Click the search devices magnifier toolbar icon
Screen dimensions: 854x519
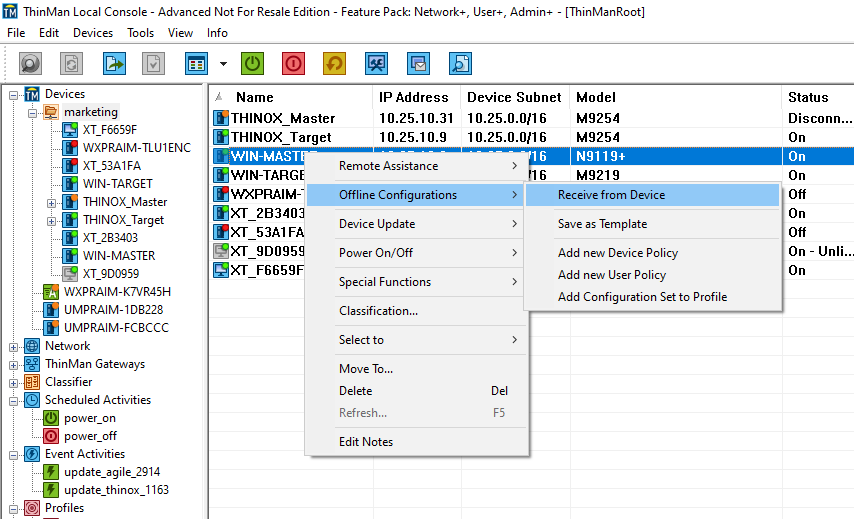(30, 64)
